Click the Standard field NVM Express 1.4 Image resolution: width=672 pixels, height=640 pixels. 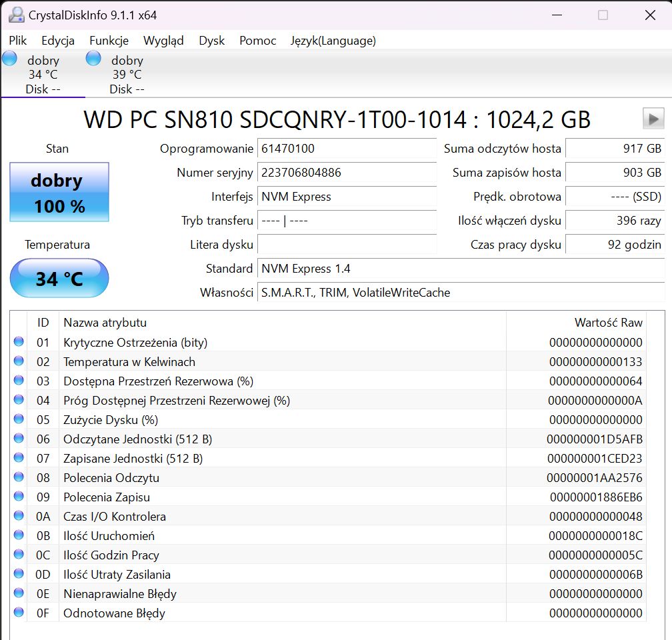(461, 269)
